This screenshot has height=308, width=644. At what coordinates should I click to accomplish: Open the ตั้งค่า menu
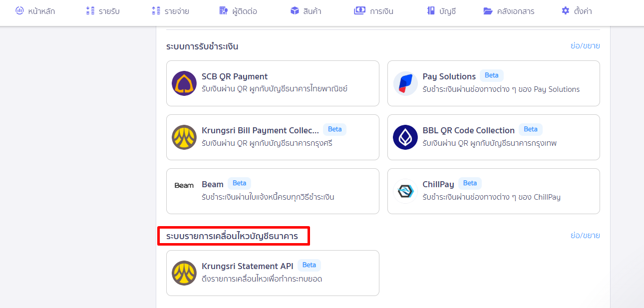pyautogui.click(x=577, y=11)
